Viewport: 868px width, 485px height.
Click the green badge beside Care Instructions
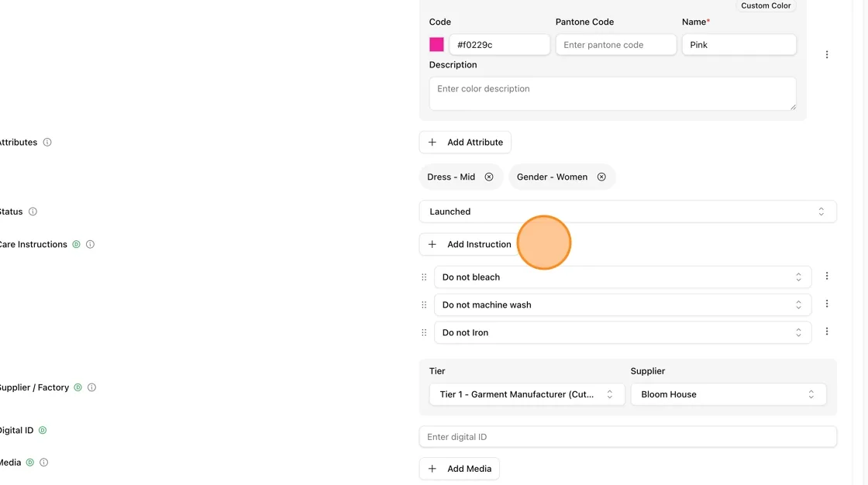pyautogui.click(x=77, y=244)
